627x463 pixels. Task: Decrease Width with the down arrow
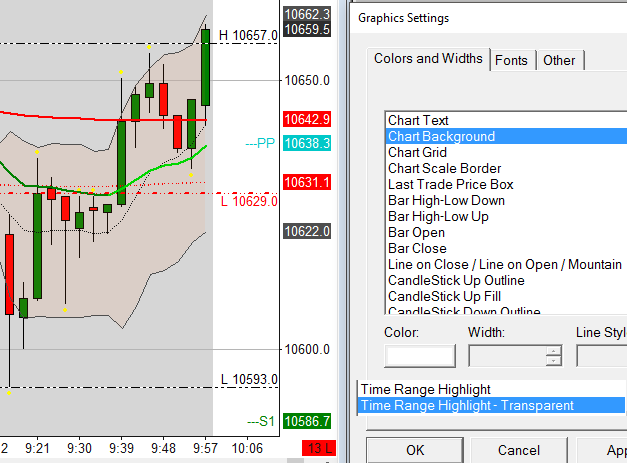pos(554,360)
